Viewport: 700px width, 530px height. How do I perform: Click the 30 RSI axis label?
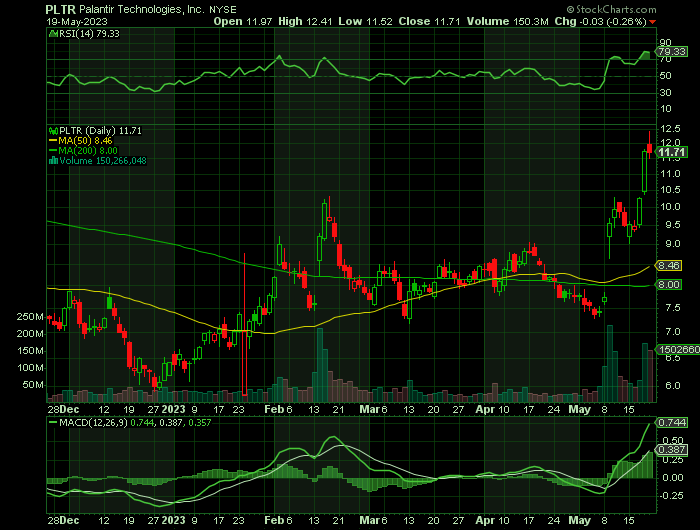coord(666,92)
